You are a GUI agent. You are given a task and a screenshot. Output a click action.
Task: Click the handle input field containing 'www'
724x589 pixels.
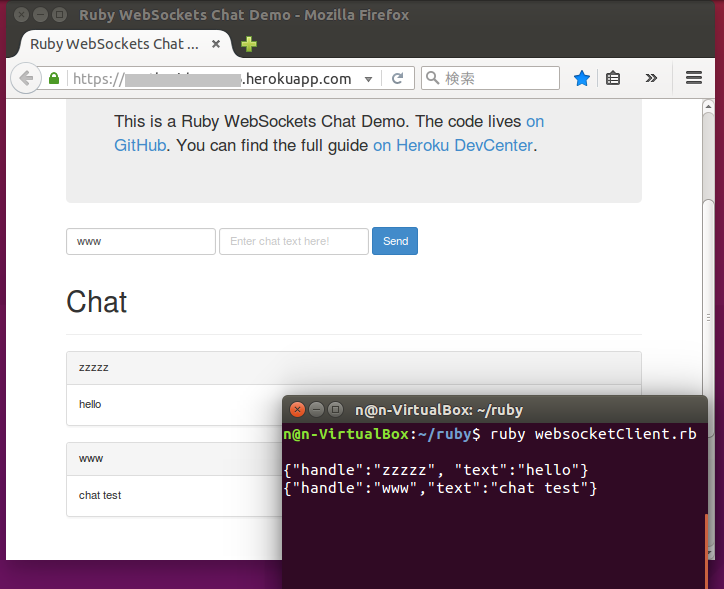click(141, 241)
